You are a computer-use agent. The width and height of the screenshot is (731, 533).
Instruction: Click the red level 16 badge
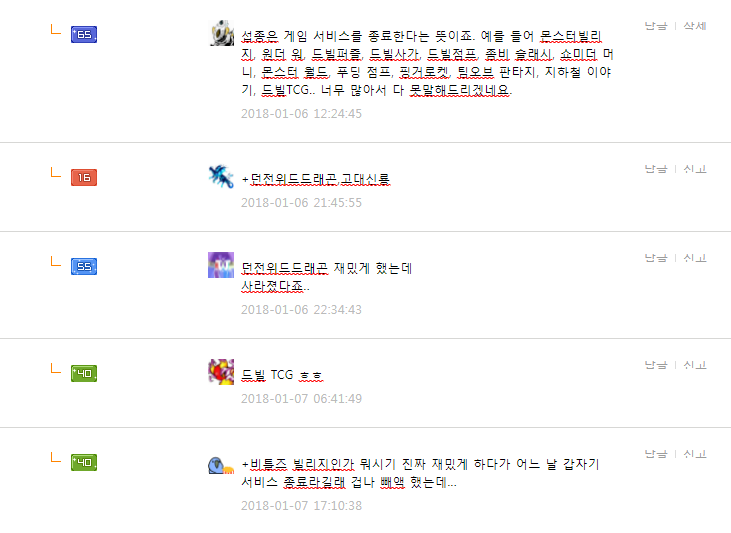84,178
